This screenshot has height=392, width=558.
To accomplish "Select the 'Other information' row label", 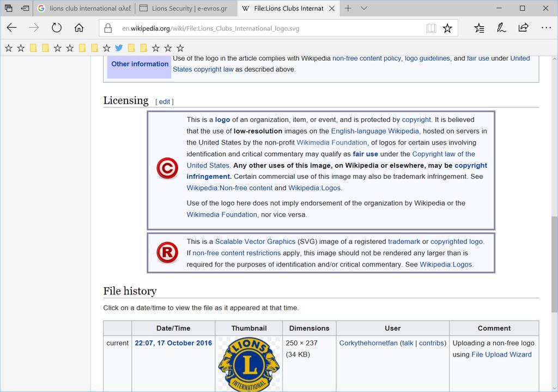I will (x=140, y=64).
